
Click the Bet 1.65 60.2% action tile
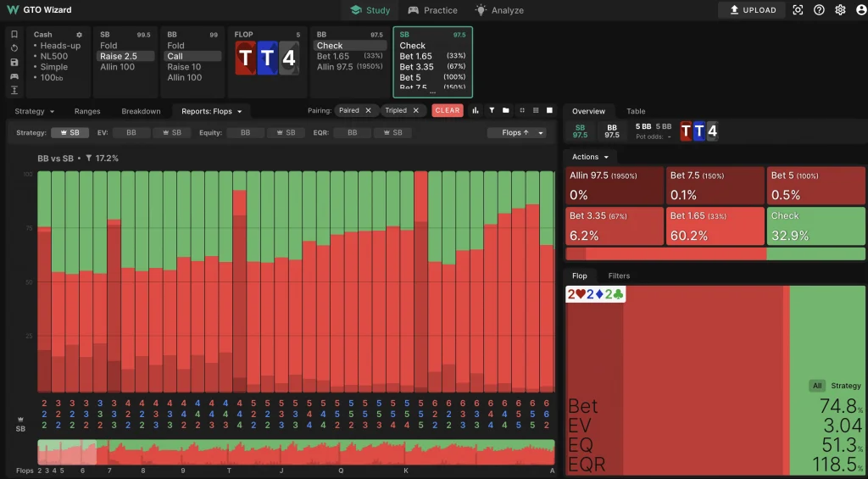point(715,226)
